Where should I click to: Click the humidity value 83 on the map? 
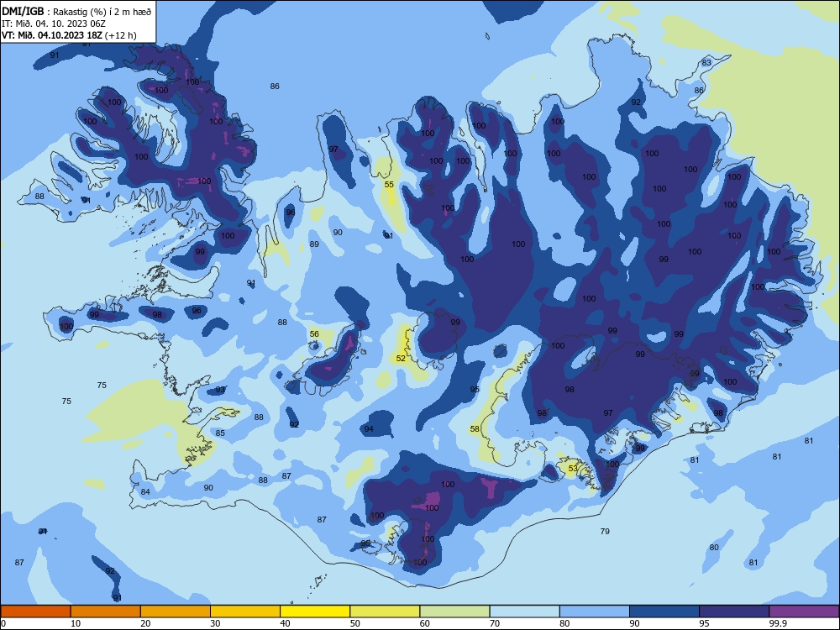[x=706, y=63]
